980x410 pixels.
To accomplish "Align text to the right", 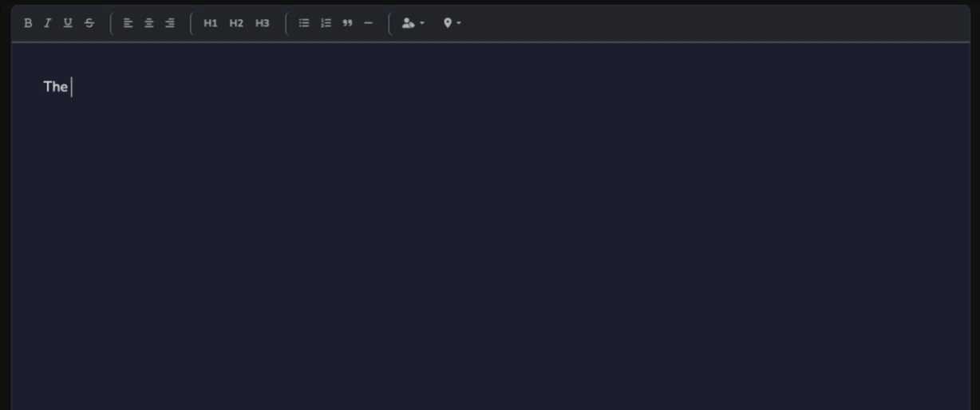I will click(x=170, y=23).
